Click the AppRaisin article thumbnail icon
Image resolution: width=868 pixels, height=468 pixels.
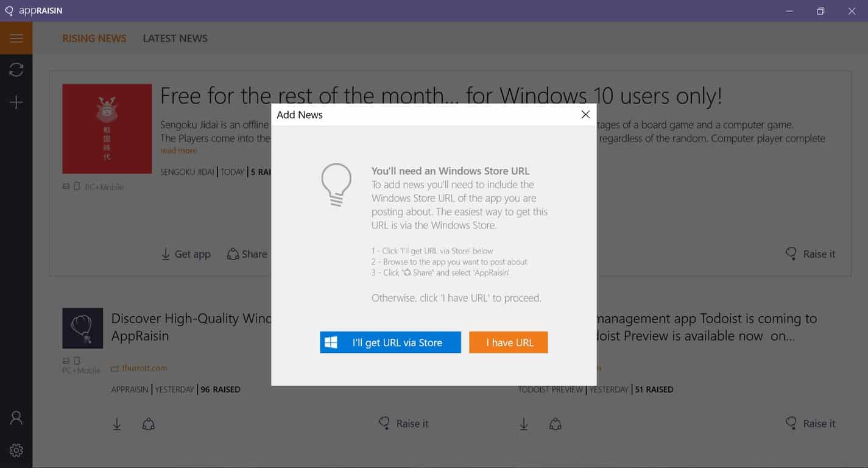click(x=83, y=328)
